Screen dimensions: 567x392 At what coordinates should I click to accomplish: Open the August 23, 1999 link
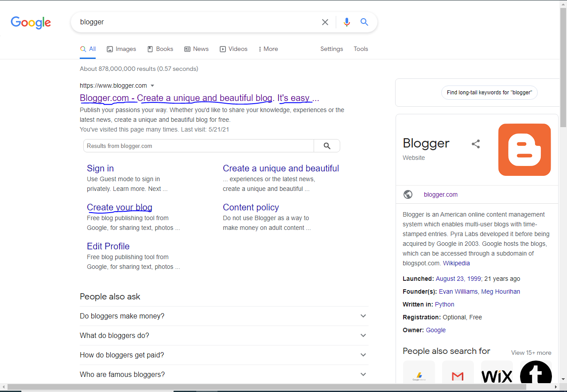pyautogui.click(x=458, y=279)
